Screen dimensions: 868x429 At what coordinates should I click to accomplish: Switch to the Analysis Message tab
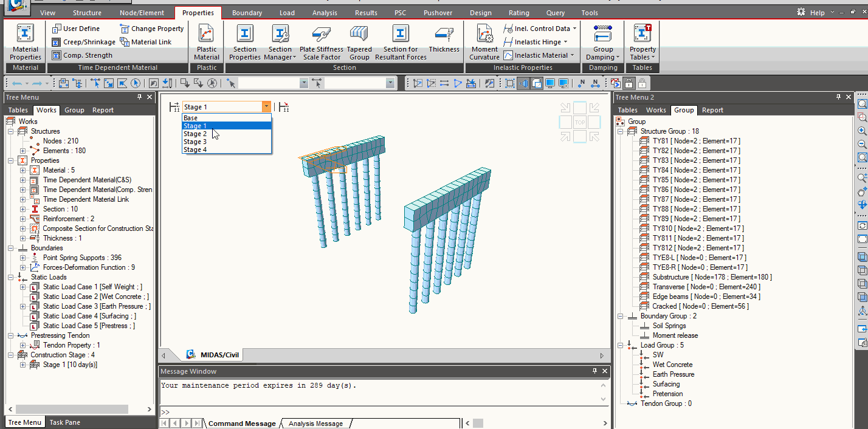tap(315, 424)
